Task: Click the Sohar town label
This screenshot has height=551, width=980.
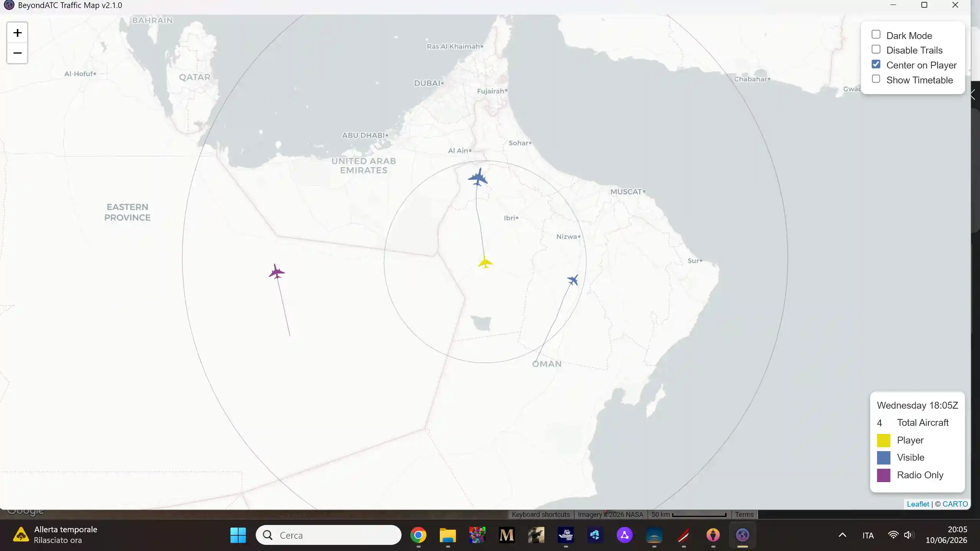Action: [518, 143]
